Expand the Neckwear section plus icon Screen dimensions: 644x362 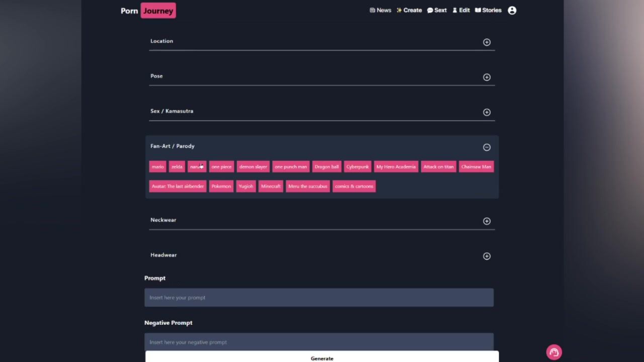coord(487,221)
